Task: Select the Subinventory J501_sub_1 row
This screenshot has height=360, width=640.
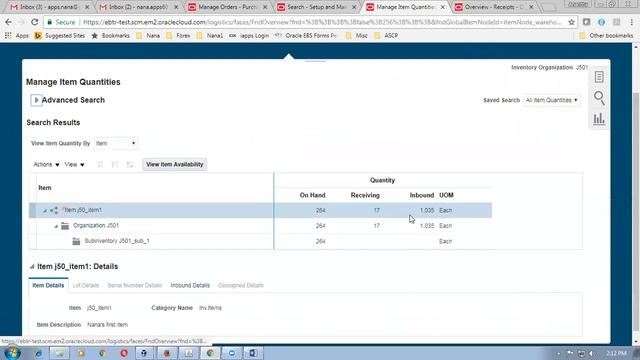Action: click(260, 241)
